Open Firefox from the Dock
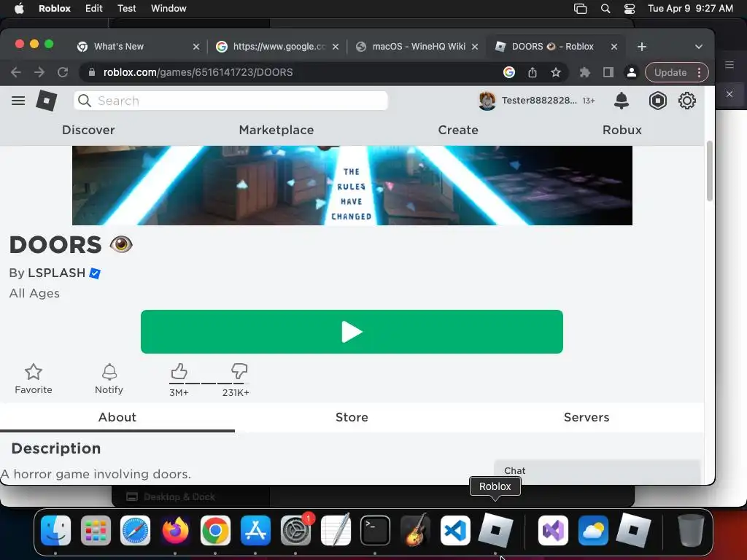The width and height of the screenshot is (747, 560). (x=175, y=531)
